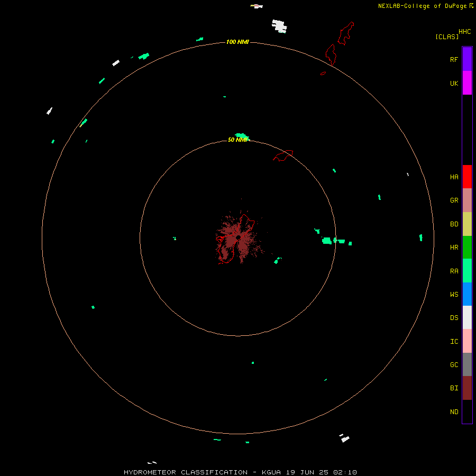Click the BI brown legend swatch
476x476 pixels.
point(467,388)
